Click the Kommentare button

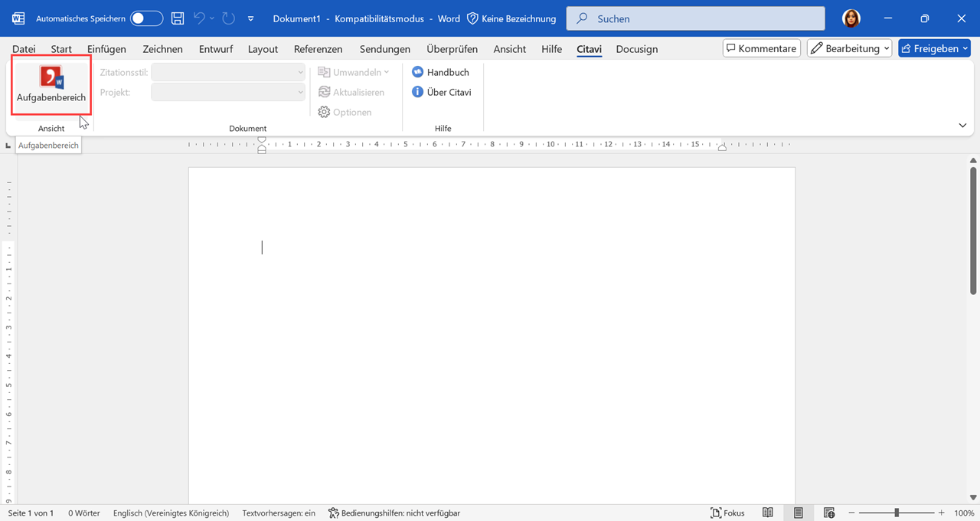pyautogui.click(x=761, y=48)
